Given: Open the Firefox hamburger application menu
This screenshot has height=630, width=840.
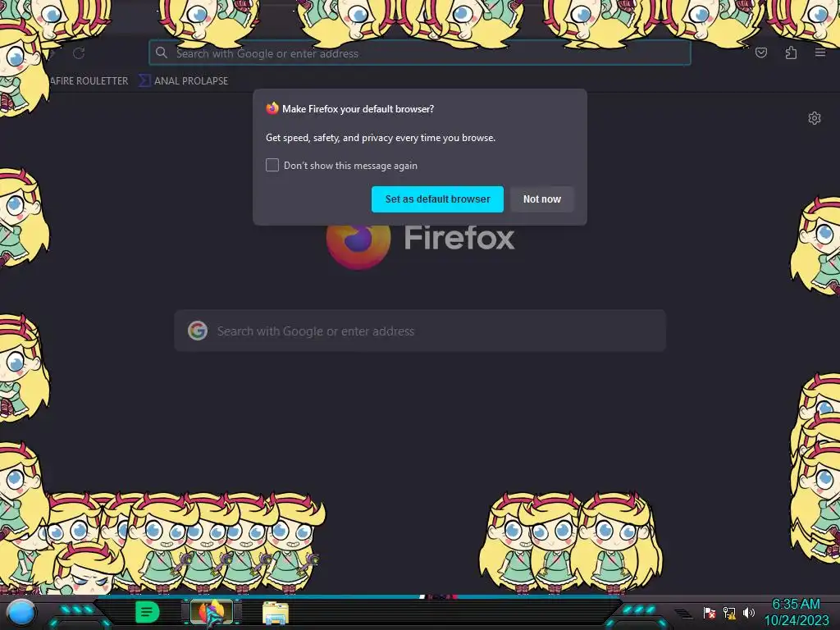Looking at the screenshot, I should [820, 52].
